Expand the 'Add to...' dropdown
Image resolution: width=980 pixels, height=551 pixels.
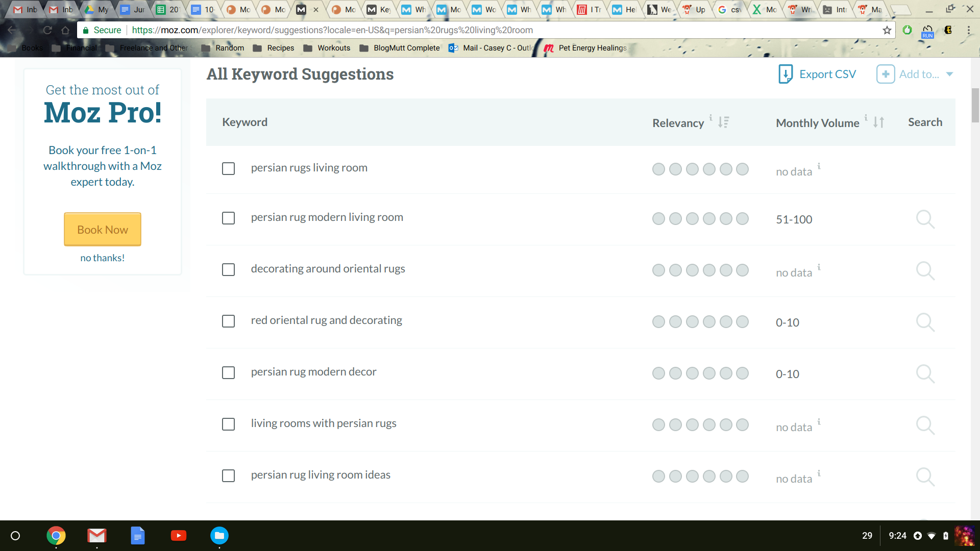point(949,74)
